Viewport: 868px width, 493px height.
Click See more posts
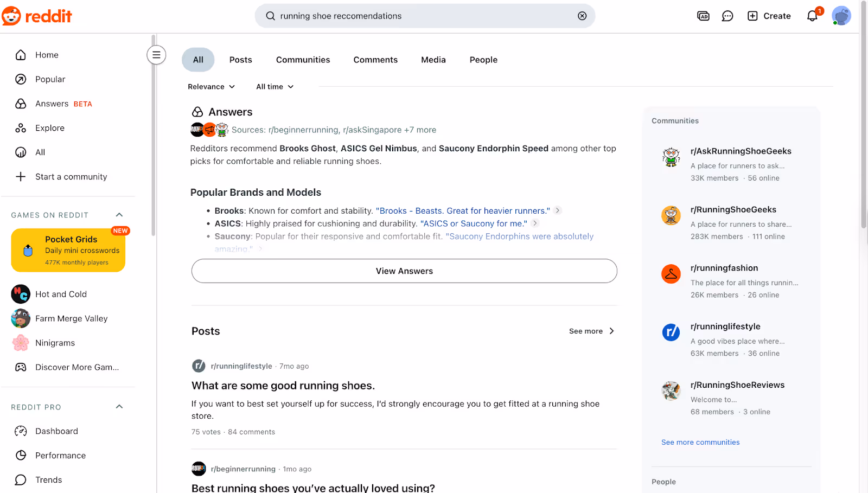tap(592, 331)
